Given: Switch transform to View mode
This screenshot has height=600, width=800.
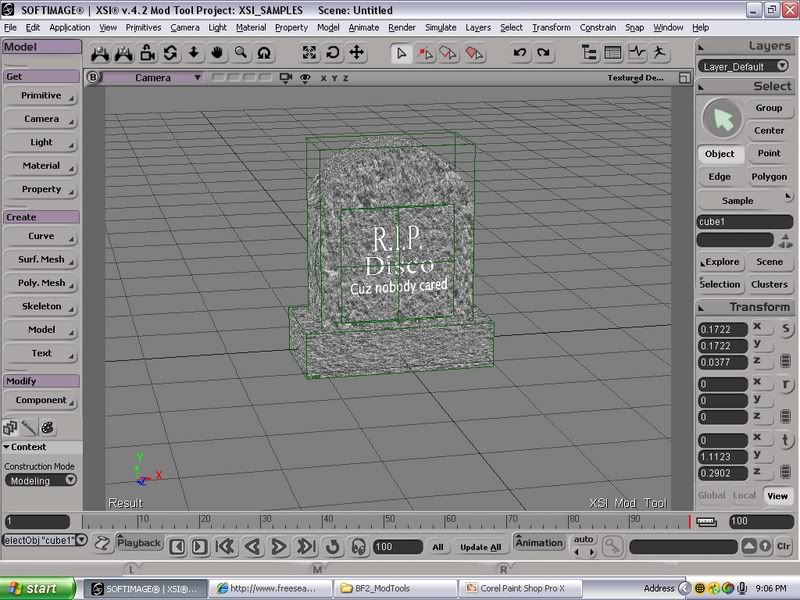Looking at the screenshot, I should [777, 495].
